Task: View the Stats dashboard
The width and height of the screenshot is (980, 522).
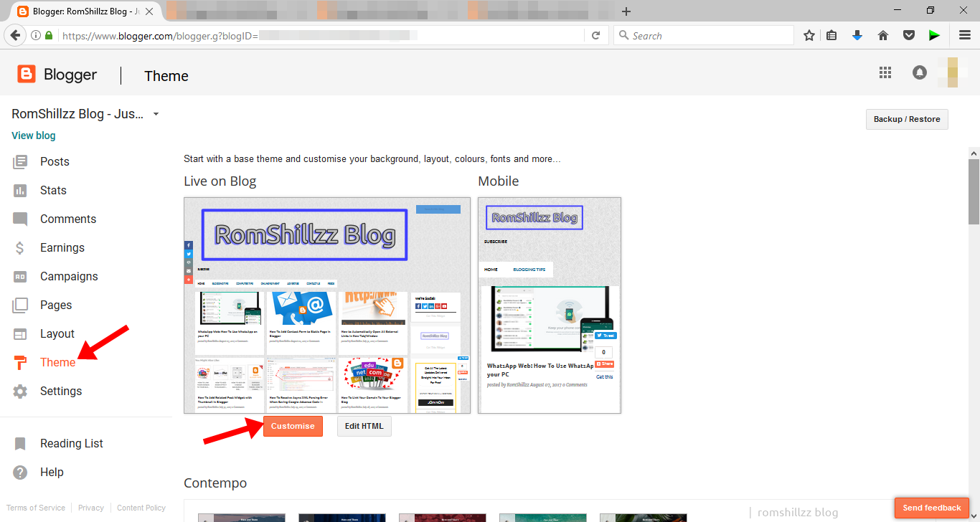Action: 53,190
